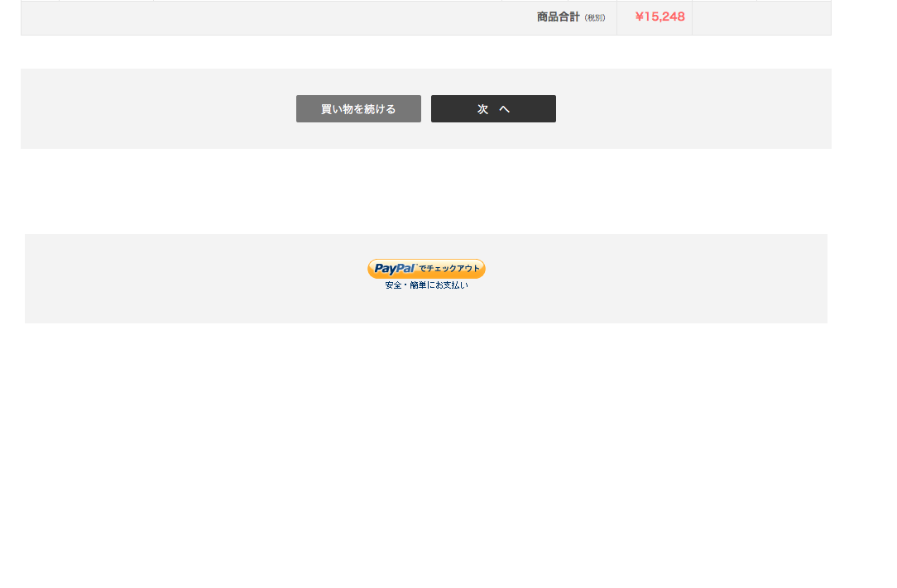The width and height of the screenshot is (897, 588).
Task: Select the 安全・簡単にお支払い text under PayPal
Action: (426, 284)
